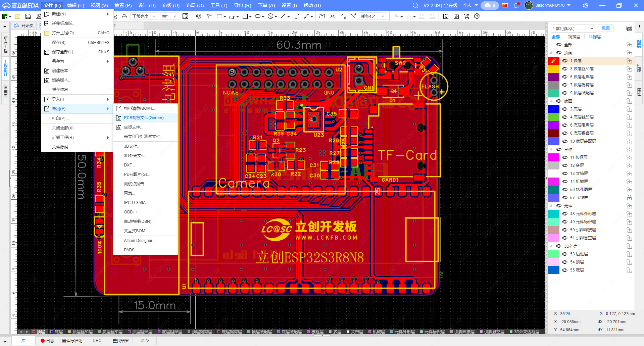
Task: Open the 过滤 side panel tab
Action: coord(639,68)
